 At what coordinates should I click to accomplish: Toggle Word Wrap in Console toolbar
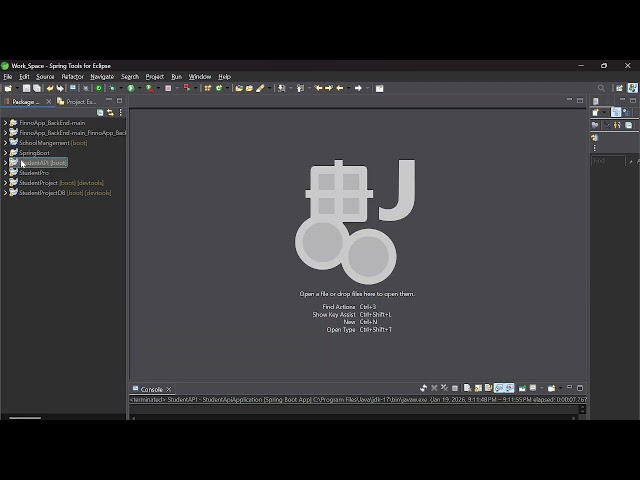tap(488, 388)
